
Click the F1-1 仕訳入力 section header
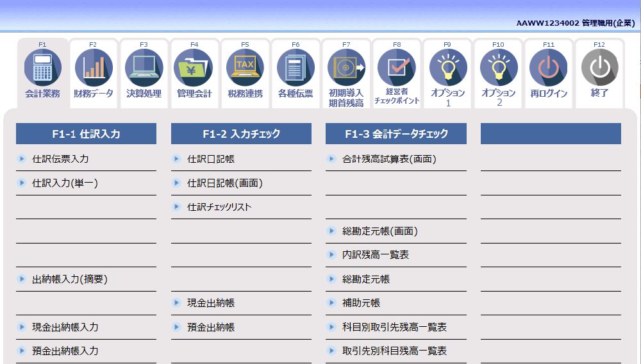[87, 133]
